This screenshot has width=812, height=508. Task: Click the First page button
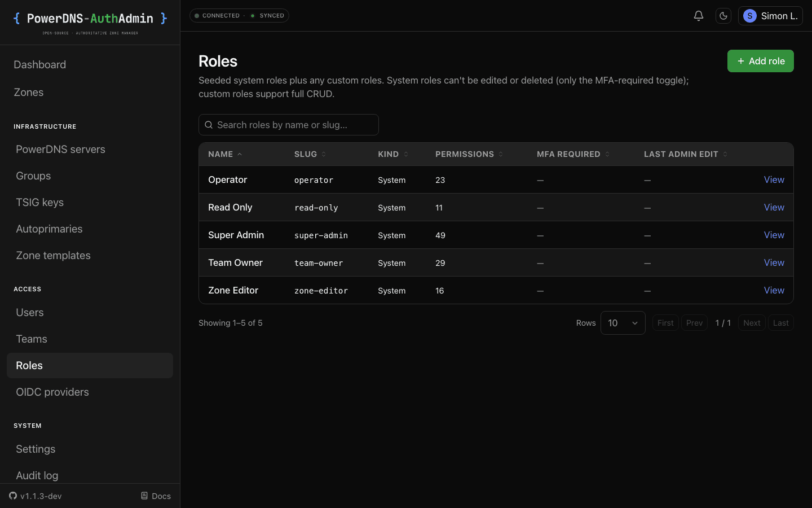(x=665, y=323)
